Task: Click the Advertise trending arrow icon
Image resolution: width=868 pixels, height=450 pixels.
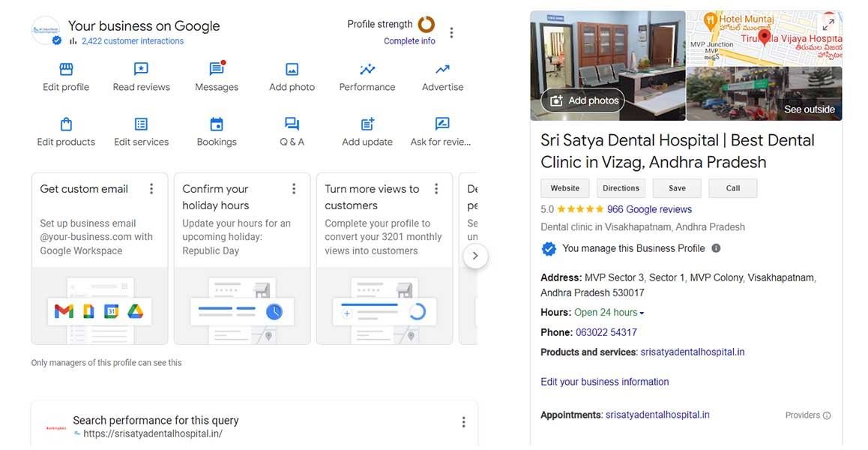Action: point(442,69)
